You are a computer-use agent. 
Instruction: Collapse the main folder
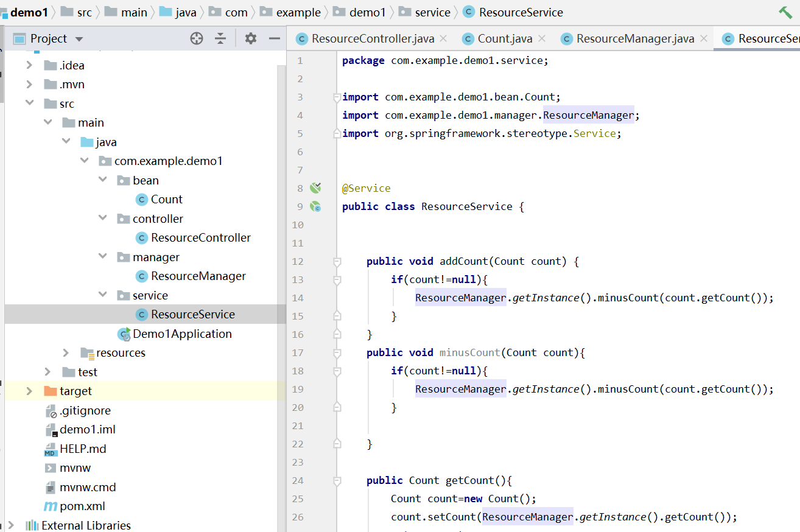click(x=47, y=122)
